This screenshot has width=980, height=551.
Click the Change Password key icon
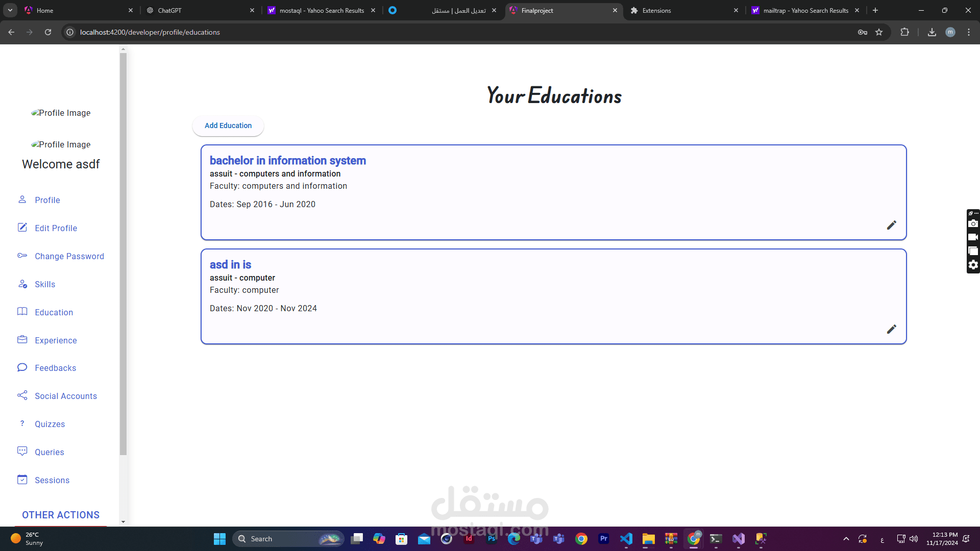22,256
